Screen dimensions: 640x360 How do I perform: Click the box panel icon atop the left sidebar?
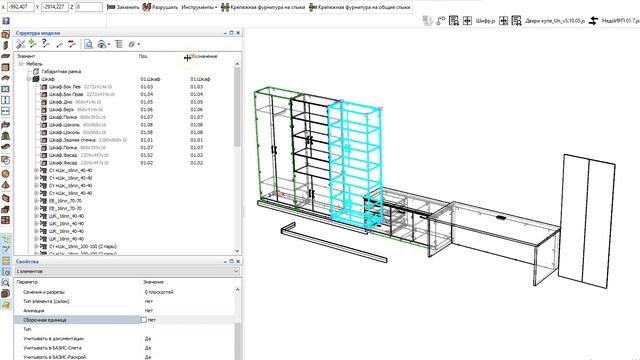(6, 34)
